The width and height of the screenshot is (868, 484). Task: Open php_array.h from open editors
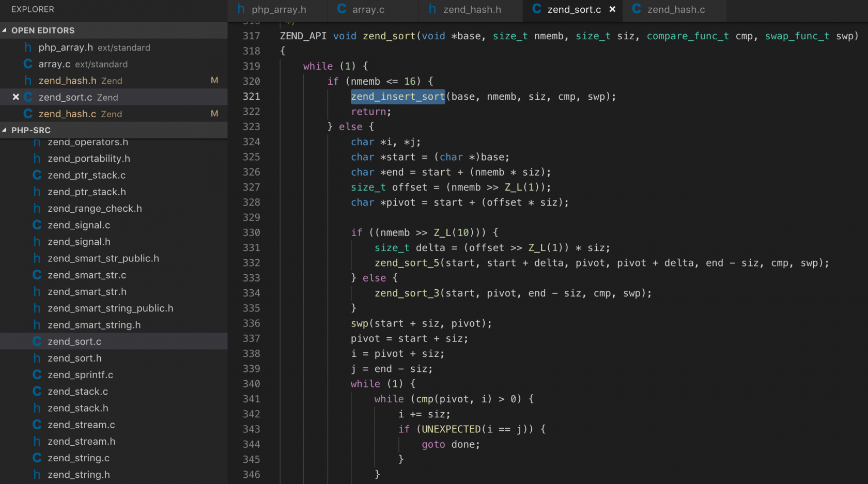[114, 48]
